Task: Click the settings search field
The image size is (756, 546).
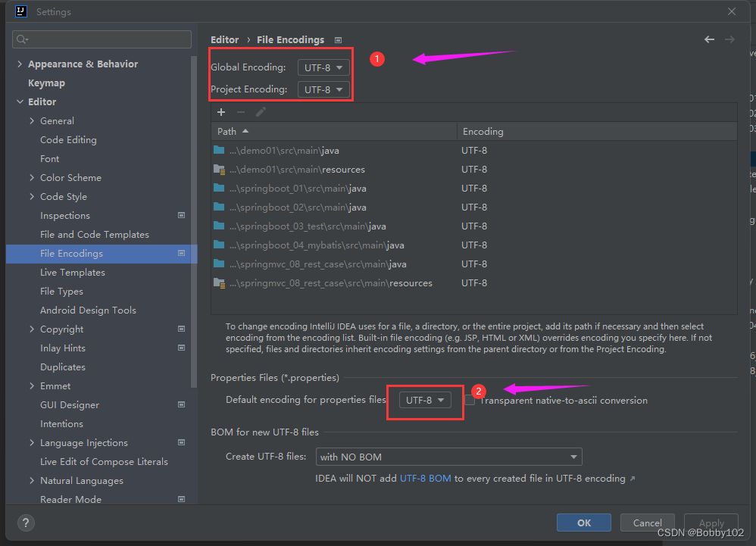Action: [102, 39]
